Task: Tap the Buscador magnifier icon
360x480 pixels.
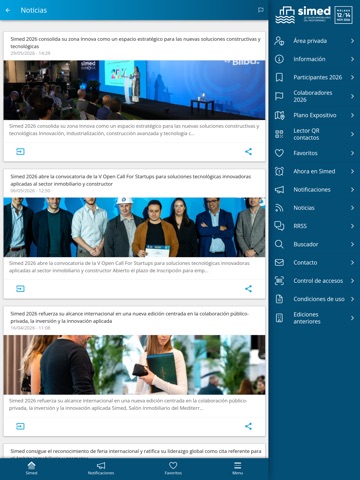Action: 279,244
